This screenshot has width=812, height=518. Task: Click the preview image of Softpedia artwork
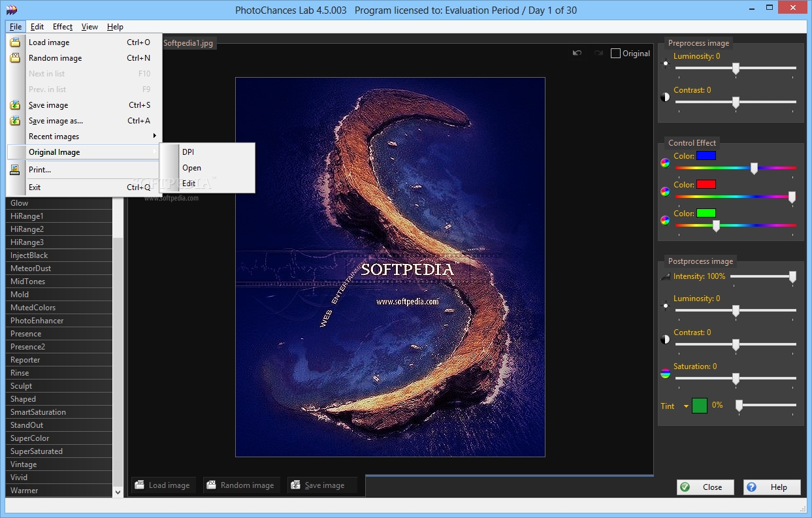point(390,267)
